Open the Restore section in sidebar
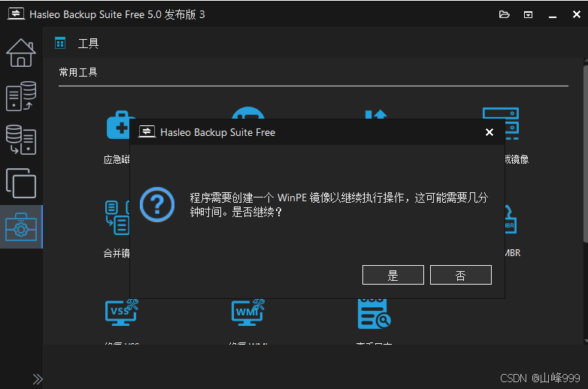 (21, 140)
